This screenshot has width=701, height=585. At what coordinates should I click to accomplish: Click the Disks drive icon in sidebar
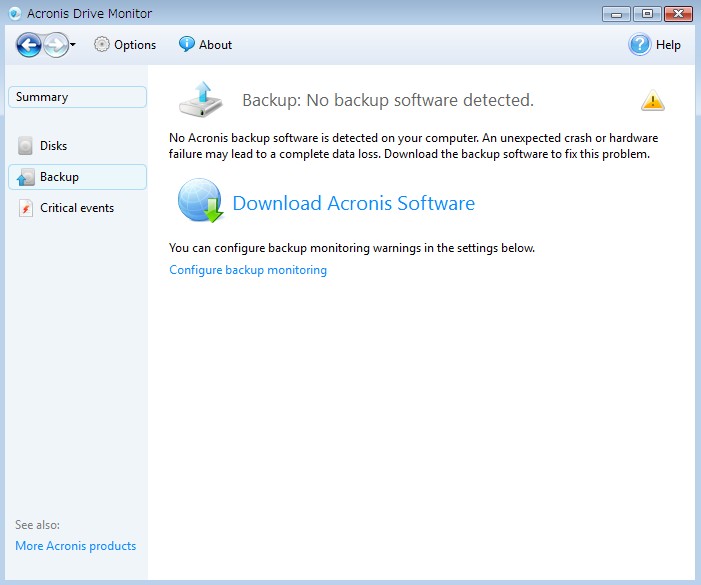pos(25,146)
